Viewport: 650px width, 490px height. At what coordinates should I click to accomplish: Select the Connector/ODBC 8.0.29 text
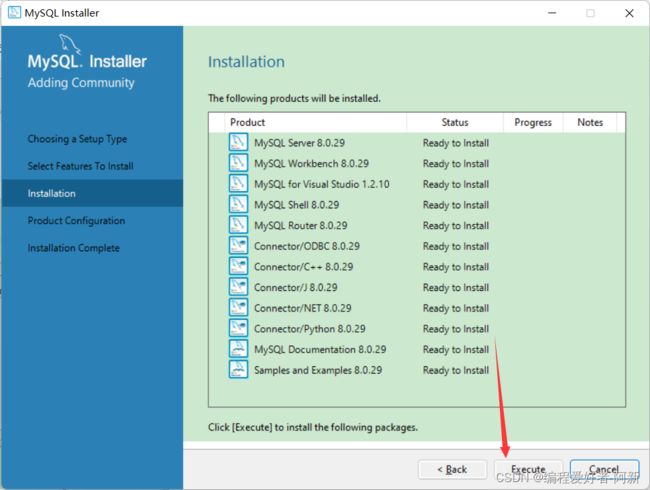pyautogui.click(x=307, y=246)
